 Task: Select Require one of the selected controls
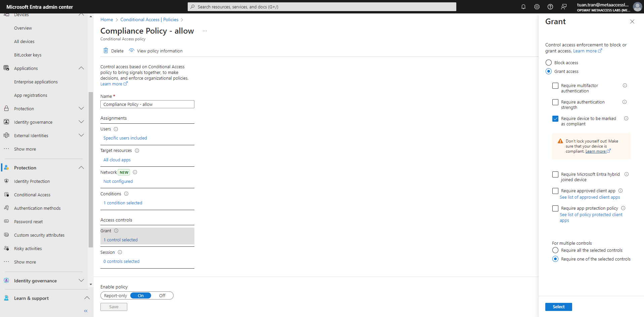555,259
